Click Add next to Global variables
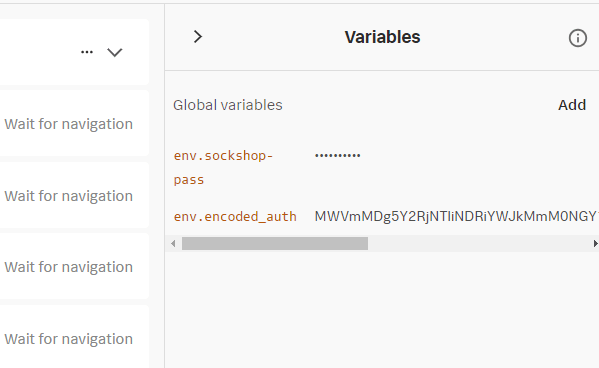 tap(572, 105)
